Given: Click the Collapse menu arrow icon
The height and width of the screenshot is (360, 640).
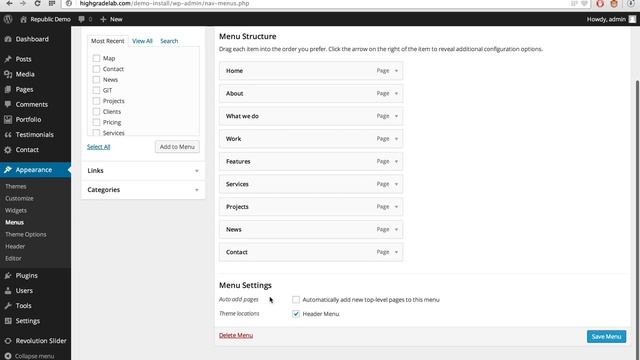Looking at the screenshot, I should 8,356.
